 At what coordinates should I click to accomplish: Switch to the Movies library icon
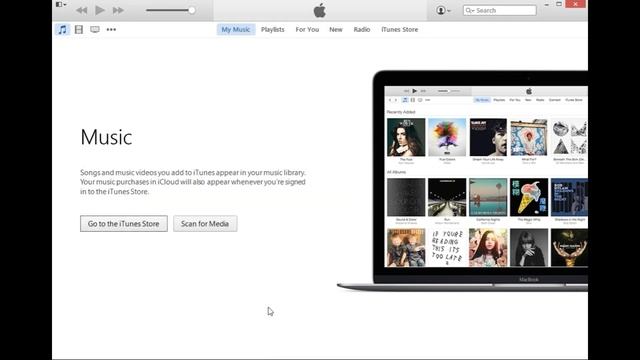[79, 29]
